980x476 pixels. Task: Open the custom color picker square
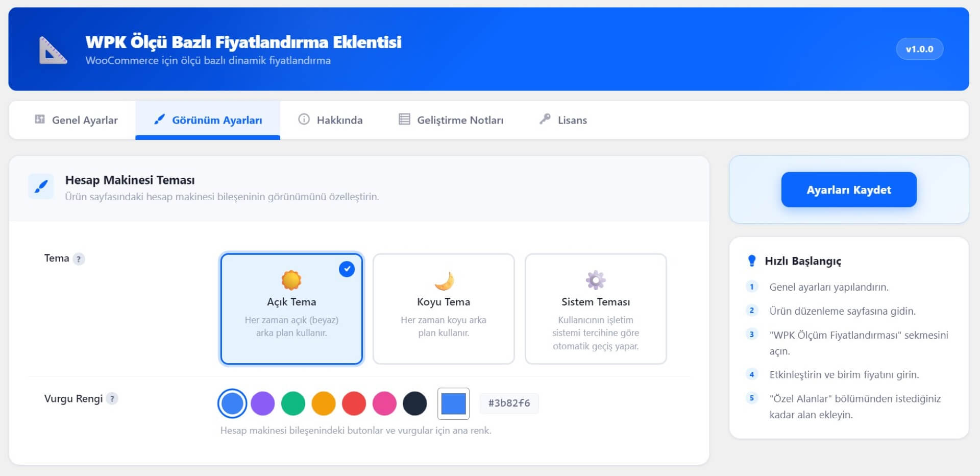coord(453,403)
